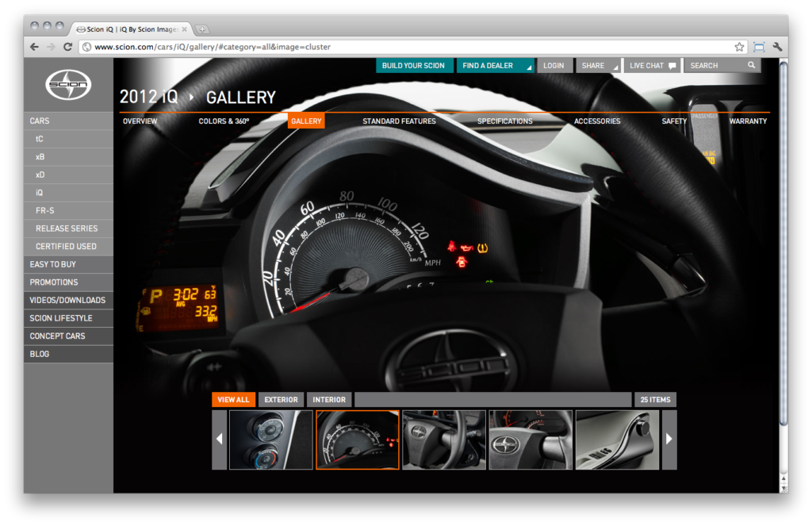The height and width of the screenshot is (526, 812).
Task: Click the full-screen icon beside the bookmark star
Action: pos(759,47)
